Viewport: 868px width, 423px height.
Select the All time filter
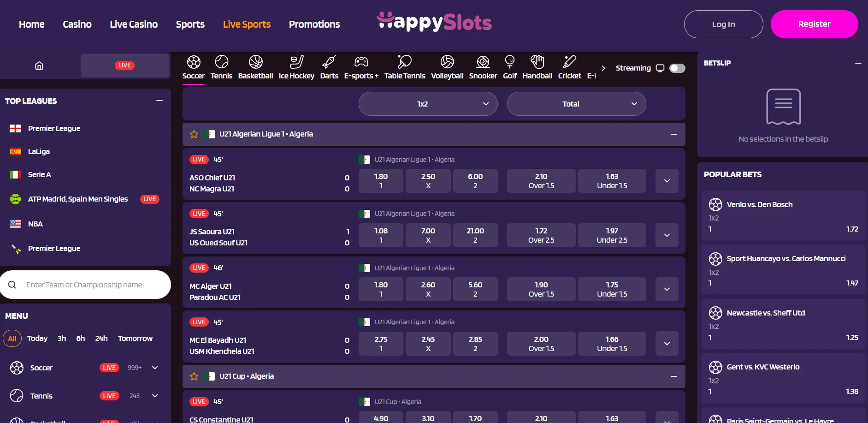12,339
